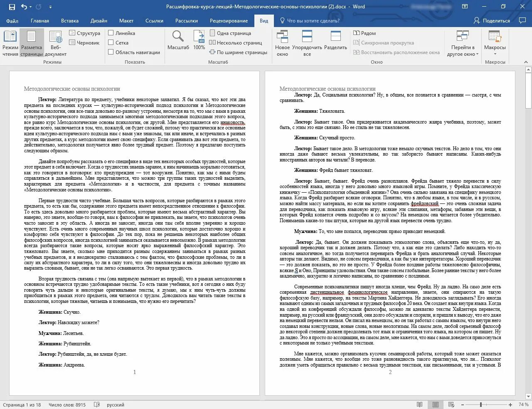Open the Undo history dropdown arrow
Screen dimensions: 532x409
31,7
